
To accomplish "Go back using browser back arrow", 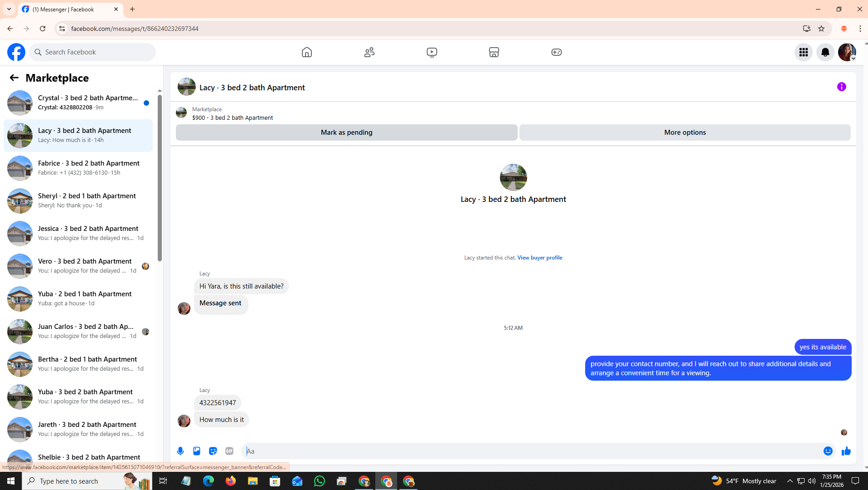I will [10, 29].
